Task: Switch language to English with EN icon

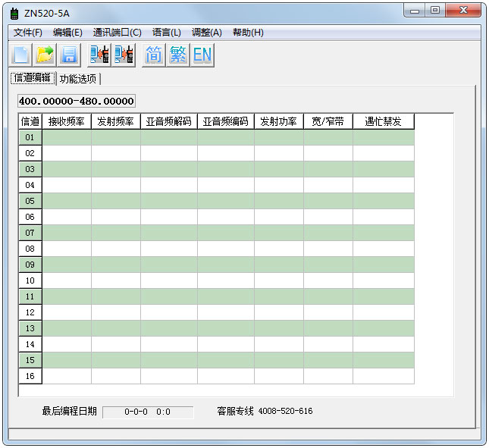Action: pyautogui.click(x=202, y=55)
